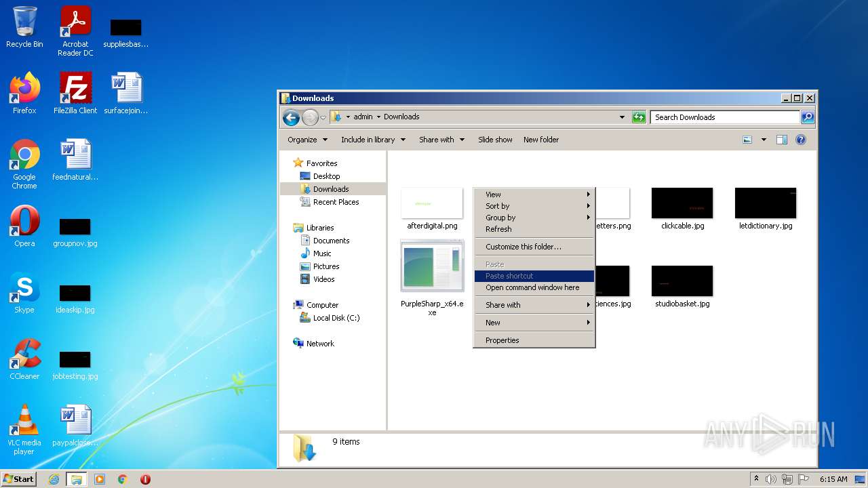The height and width of the screenshot is (488, 868).
Task: Select surfacejoin Word document on desktop
Action: [x=126, y=94]
